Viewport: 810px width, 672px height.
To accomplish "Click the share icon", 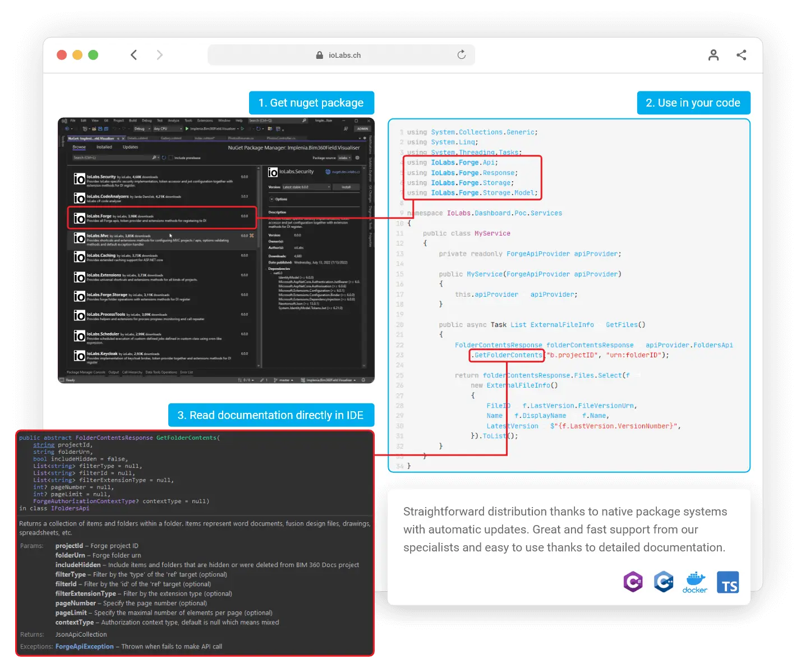I will click(741, 55).
